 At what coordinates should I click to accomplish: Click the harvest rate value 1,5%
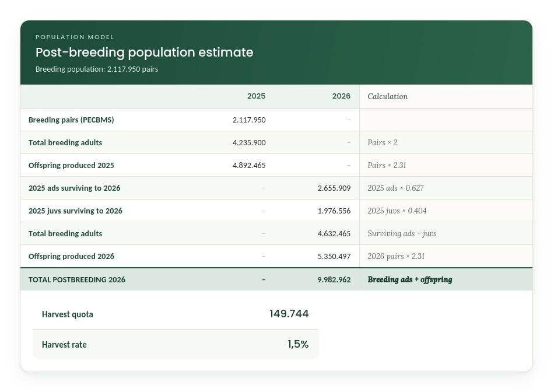pyautogui.click(x=298, y=344)
